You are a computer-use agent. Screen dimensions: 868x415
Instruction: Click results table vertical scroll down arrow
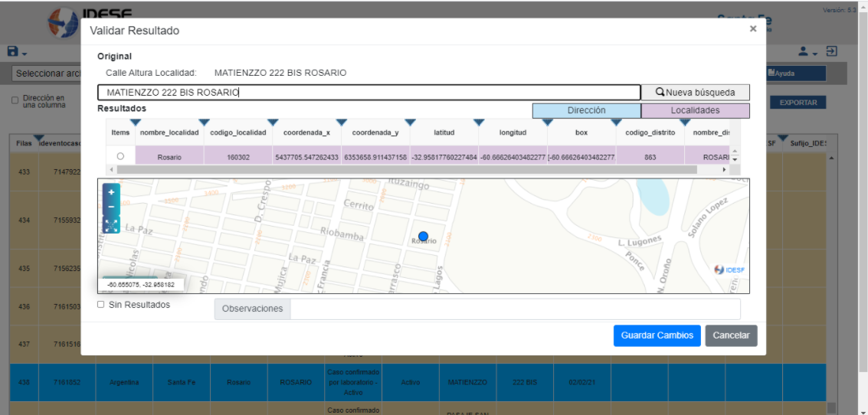pos(735,159)
